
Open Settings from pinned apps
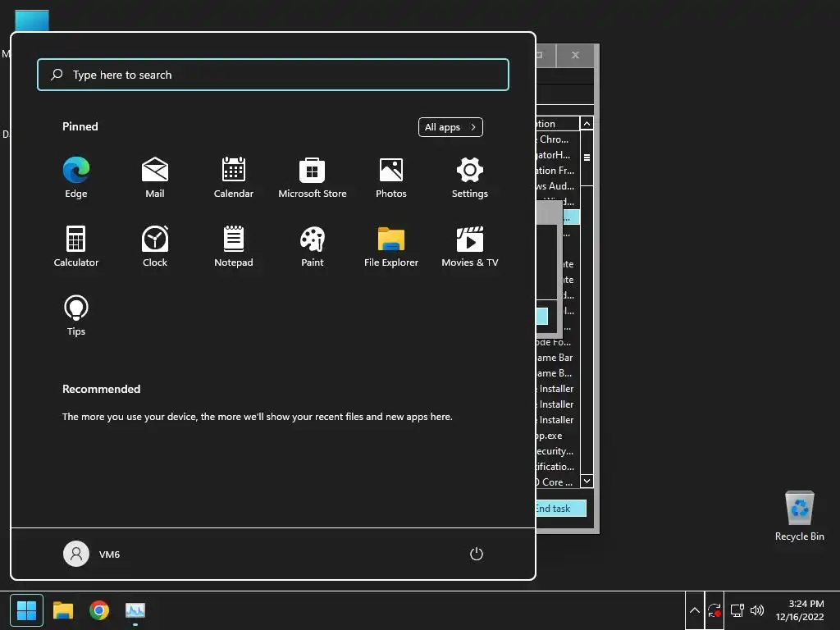click(x=470, y=177)
